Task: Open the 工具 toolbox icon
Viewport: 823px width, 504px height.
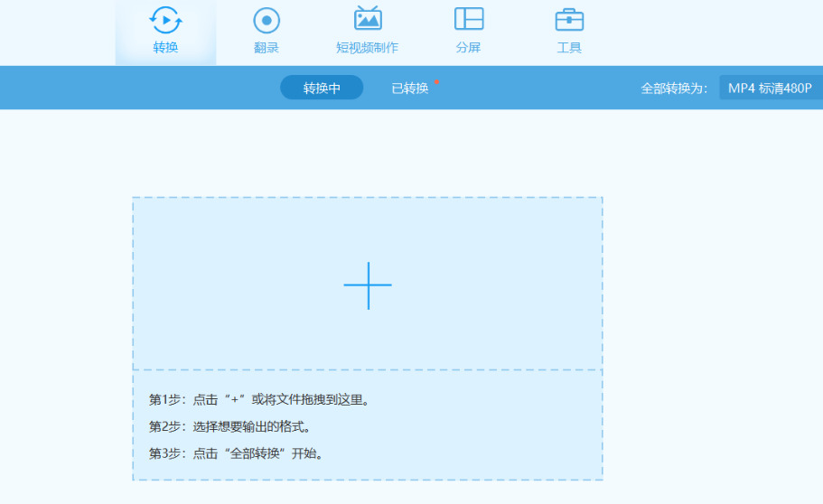Action: (x=569, y=20)
